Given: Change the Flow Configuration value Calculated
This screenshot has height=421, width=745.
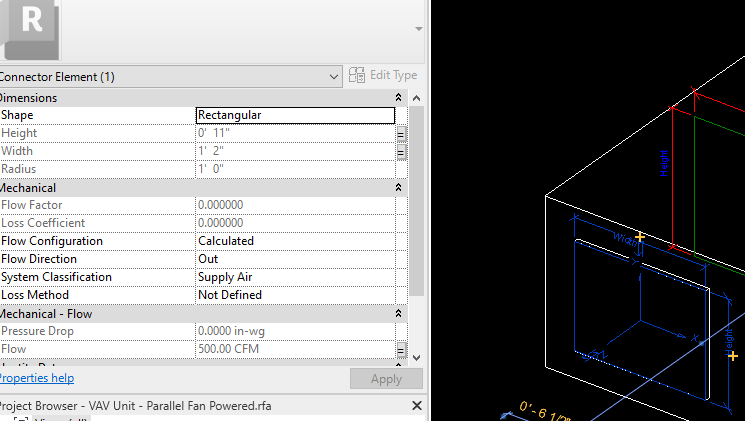Looking at the screenshot, I should 295,241.
